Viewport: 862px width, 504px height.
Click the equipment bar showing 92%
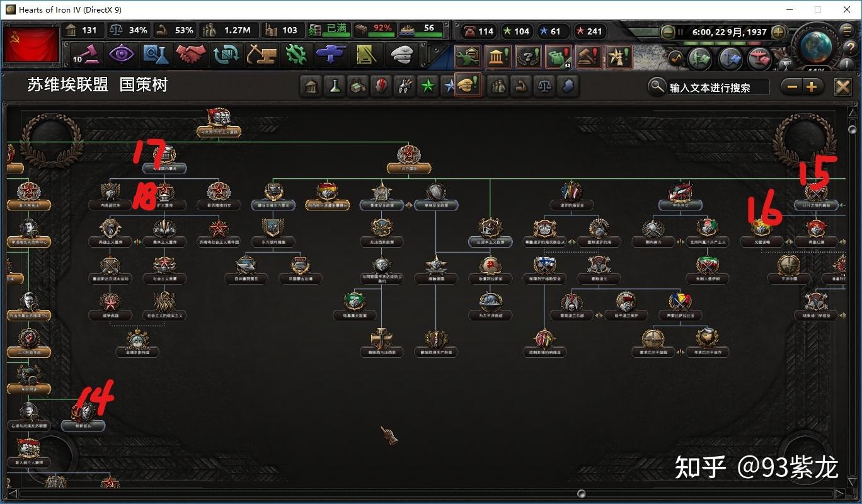pos(376,30)
